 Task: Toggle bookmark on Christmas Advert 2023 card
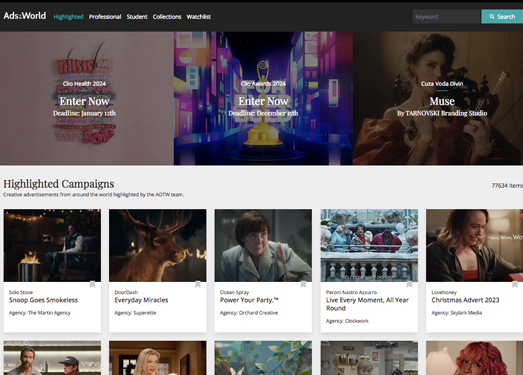[515, 284]
